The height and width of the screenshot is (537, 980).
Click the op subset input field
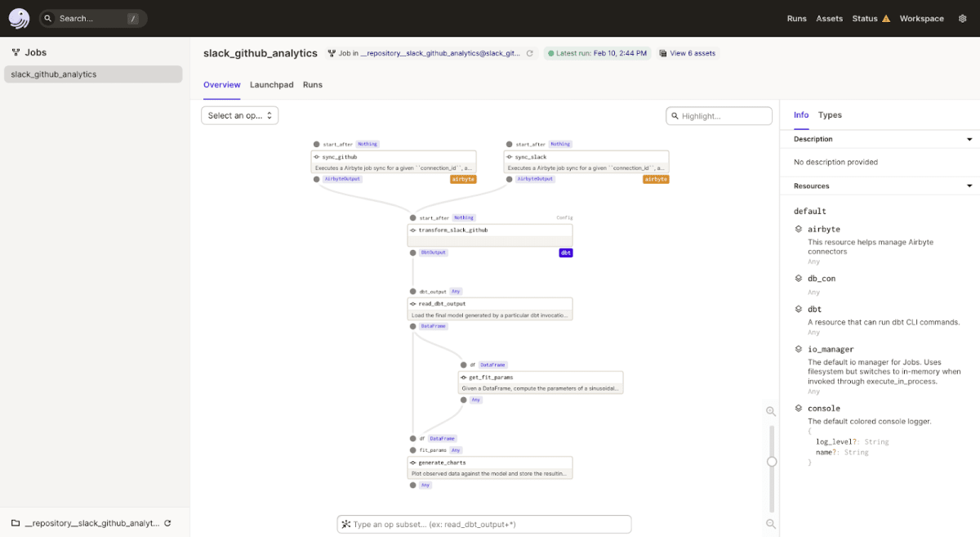[484, 524]
